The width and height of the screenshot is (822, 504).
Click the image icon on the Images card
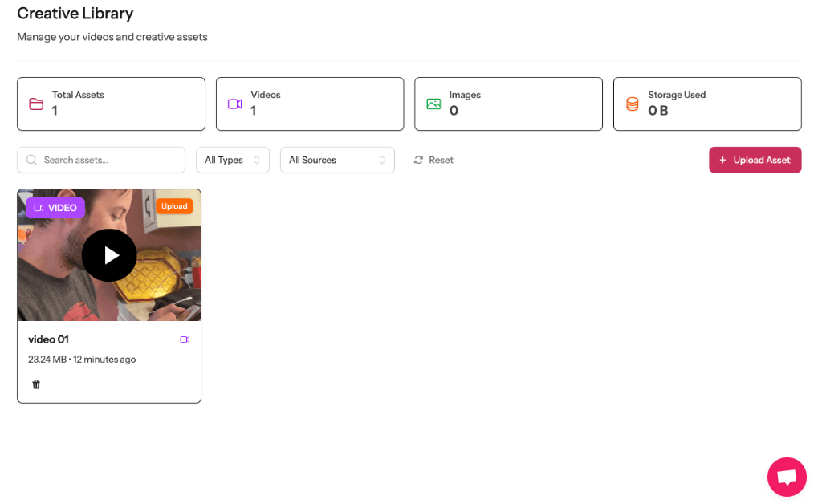(x=433, y=104)
